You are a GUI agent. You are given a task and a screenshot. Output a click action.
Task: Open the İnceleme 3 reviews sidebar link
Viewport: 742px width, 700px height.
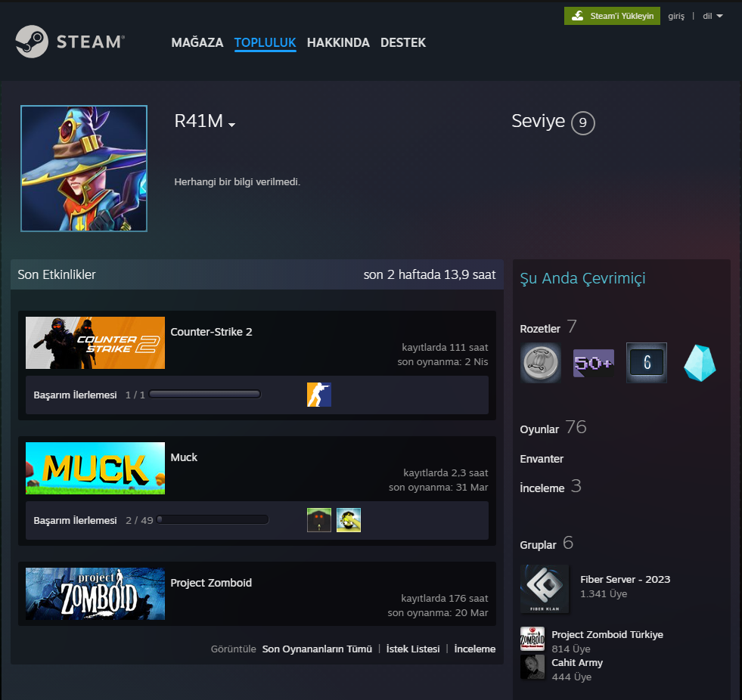(551, 487)
